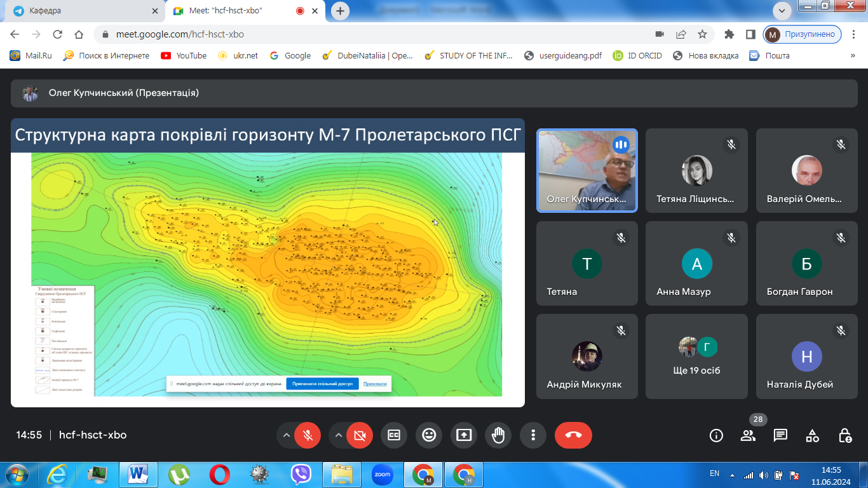The image size is (868, 488).
Task: Open the chat with everyone panel
Action: click(780, 435)
